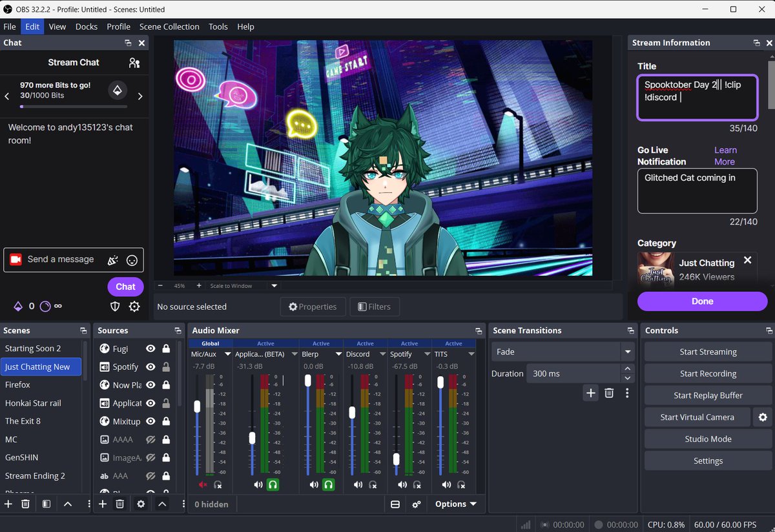The width and height of the screenshot is (775, 532).
Task: Add a new source with plus icon
Action: tap(103, 504)
